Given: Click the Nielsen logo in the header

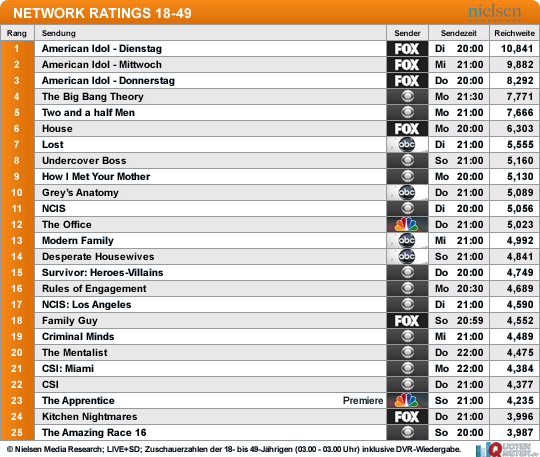Looking at the screenshot, I should 495,12.
